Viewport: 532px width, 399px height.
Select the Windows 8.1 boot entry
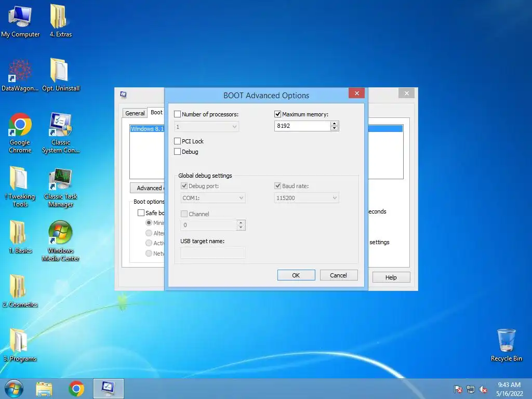147,129
